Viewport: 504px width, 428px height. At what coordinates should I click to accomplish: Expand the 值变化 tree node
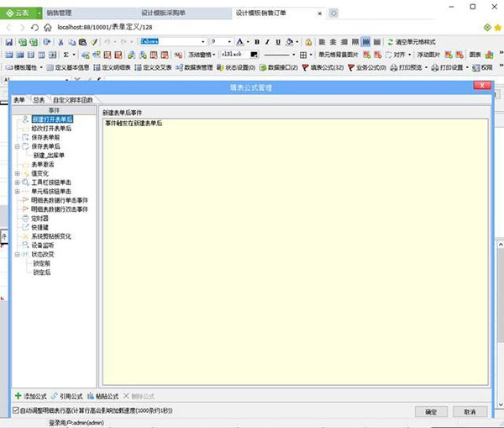point(18,173)
